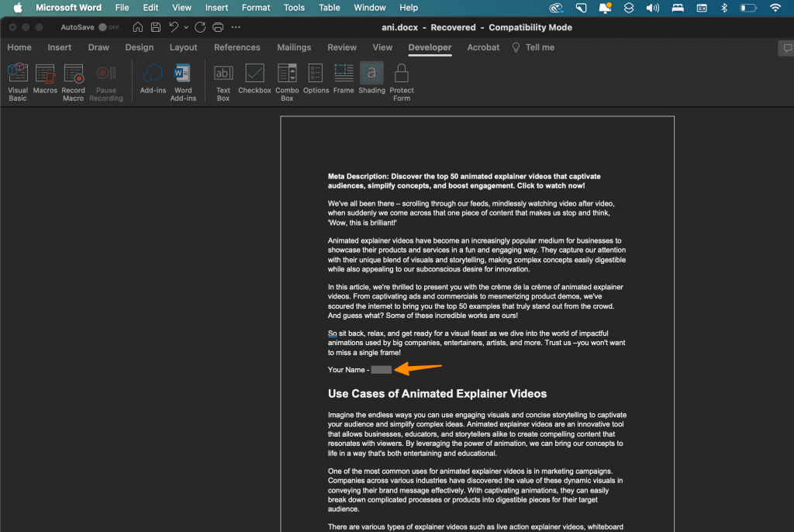Switch to the Mailings ribbon tab

click(x=294, y=47)
